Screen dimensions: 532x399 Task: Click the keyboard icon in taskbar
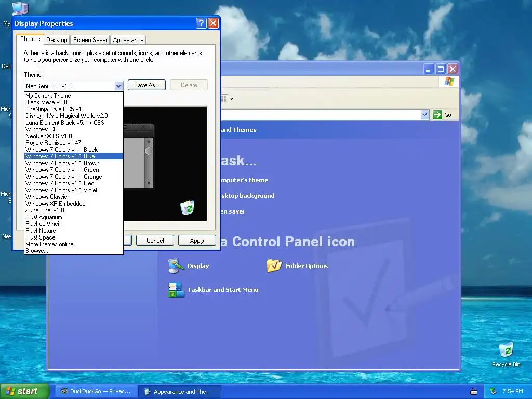coord(474,392)
